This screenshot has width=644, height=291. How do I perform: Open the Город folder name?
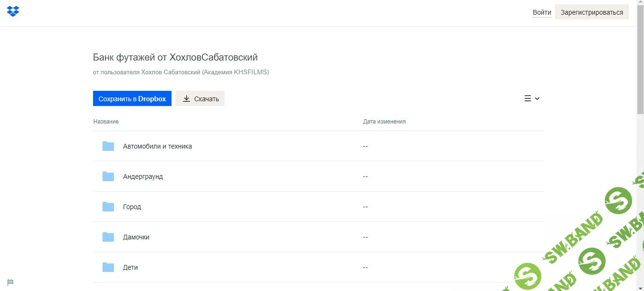(x=132, y=207)
